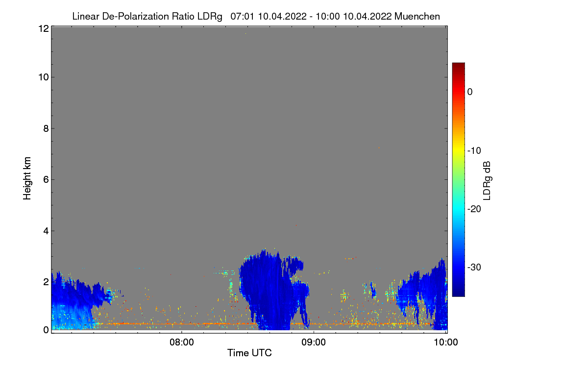The width and height of the screenshot is (588, 392).
Task: Click the '12' height axis label
Action: pos(43,28)
